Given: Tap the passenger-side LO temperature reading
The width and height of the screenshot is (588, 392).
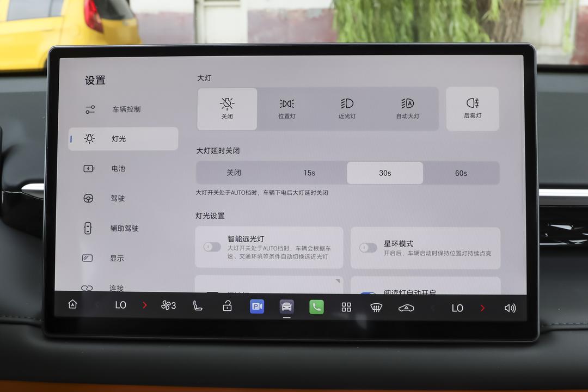Looking at the screenshot, I should (x=457, y=308).
